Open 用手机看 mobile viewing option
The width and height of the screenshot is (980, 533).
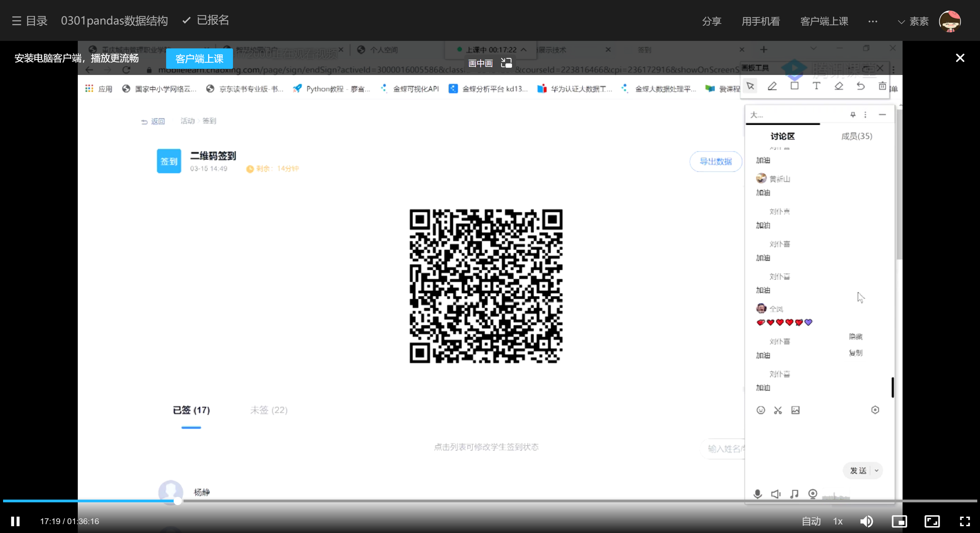click(x=760, y=21)
